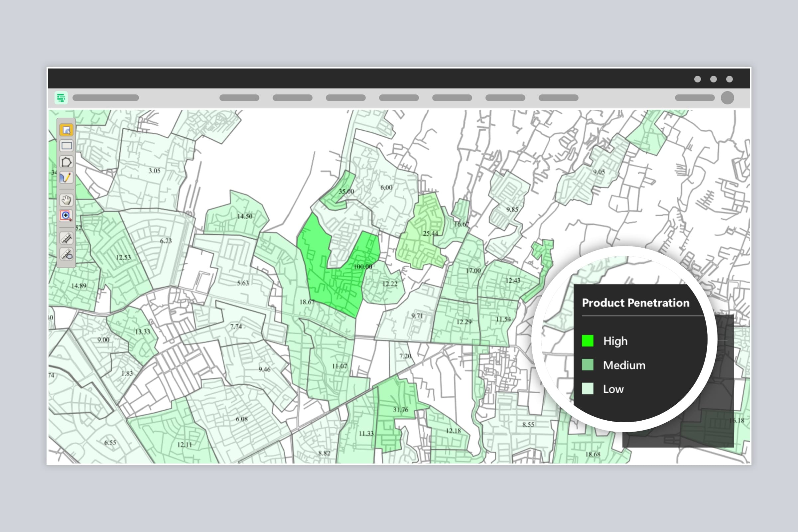Select the polygon drawing tool
798x532 pixels.
pyautogui.click(x=66, y=162)
